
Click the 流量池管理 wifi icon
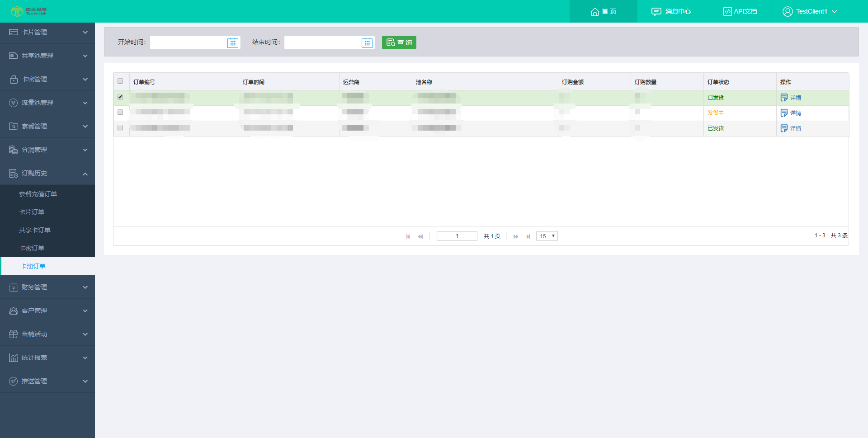pos(14,103)
